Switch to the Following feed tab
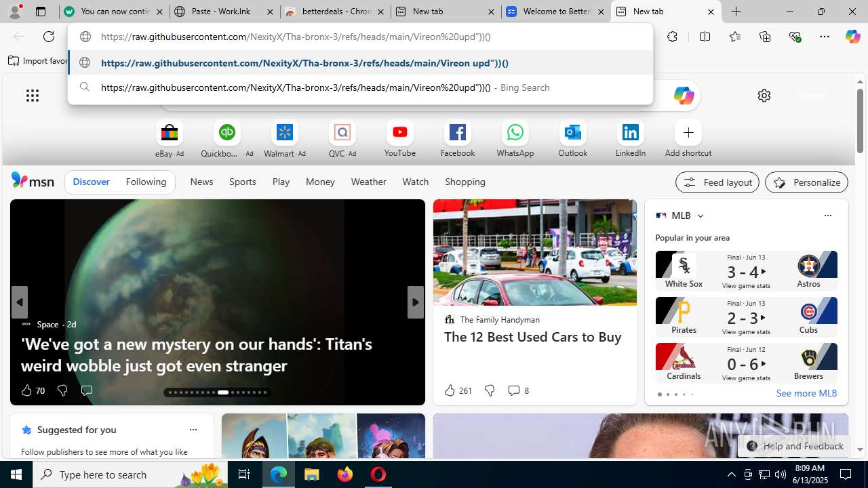Screen dimensions: 868x488 [146, 182]
